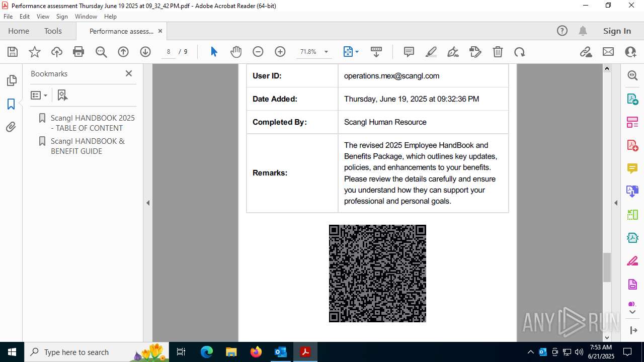Click the page number field
The image size is (644, 362).
pos(169,52)
